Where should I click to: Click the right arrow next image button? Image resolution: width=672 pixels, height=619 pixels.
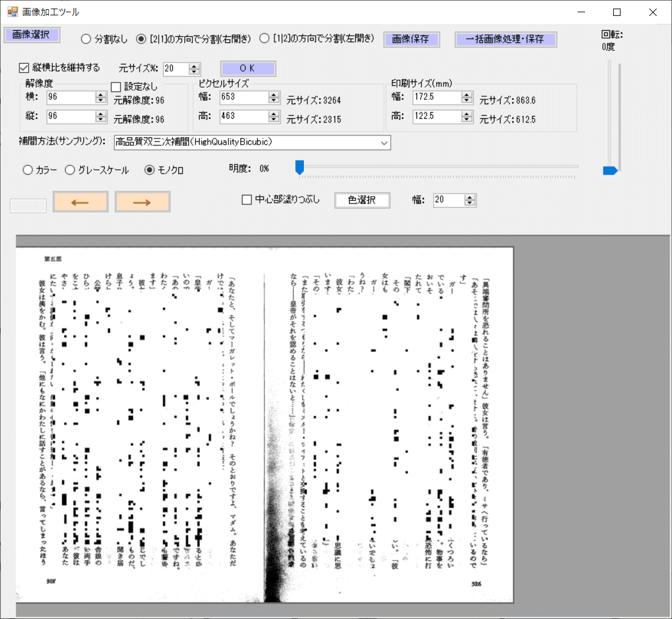pos(142,202)
